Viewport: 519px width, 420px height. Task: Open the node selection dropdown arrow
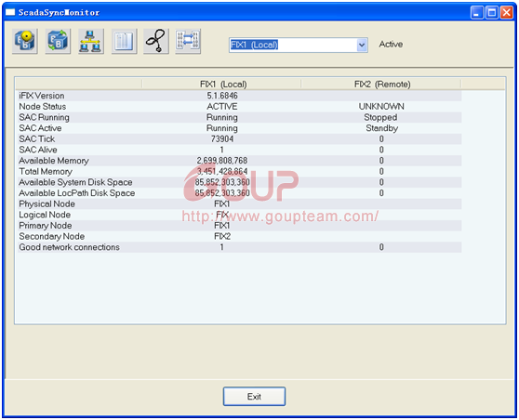[362, 45]
